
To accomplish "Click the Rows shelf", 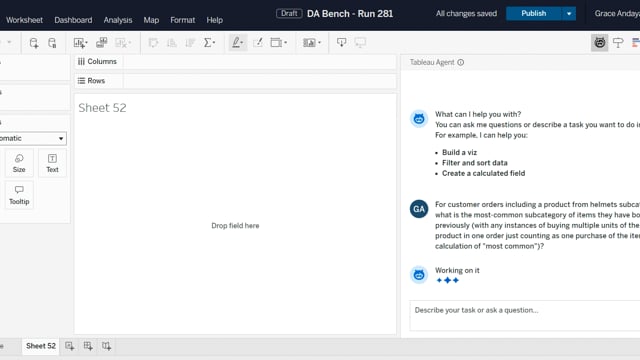I will [235, 81].
